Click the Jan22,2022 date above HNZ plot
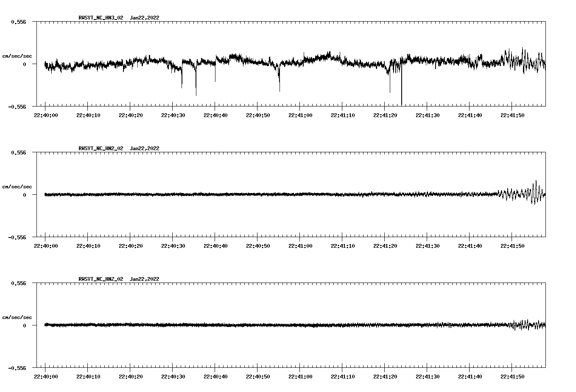The image size is (576, 392). [x=145, y=279]
